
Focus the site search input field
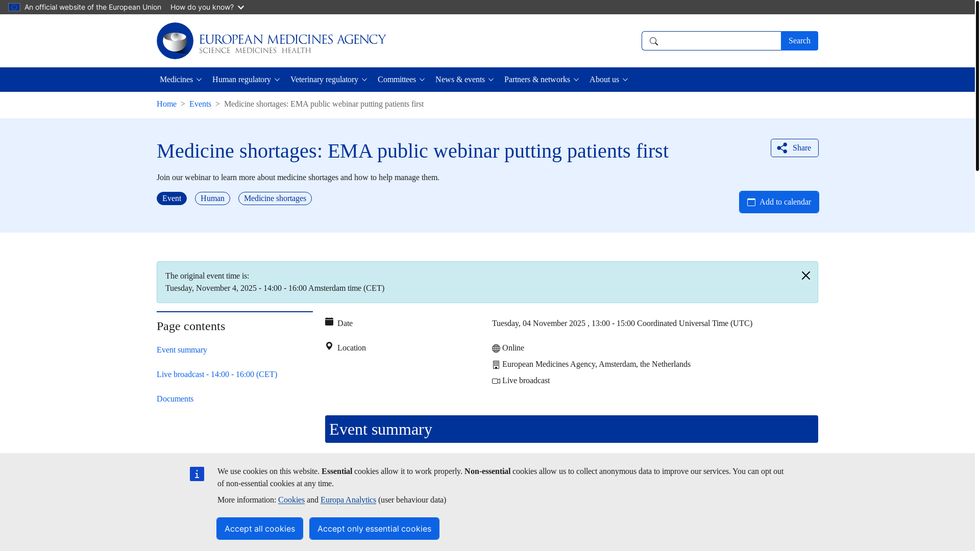pos(712,41)
